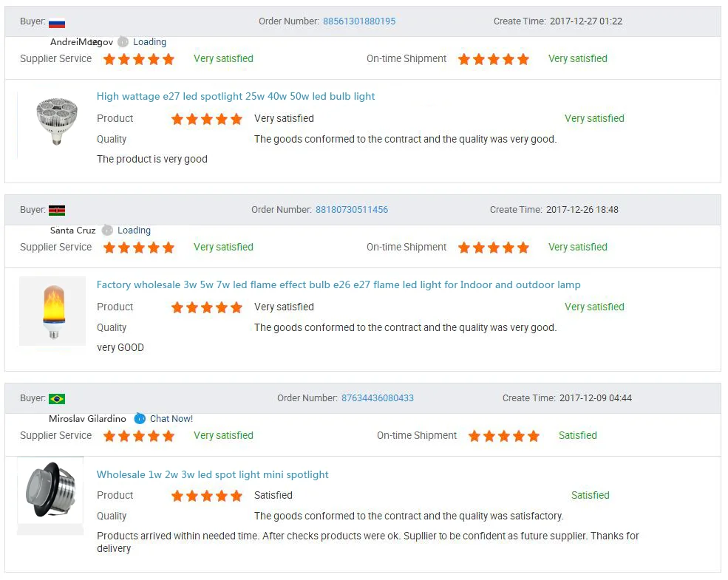This screenshot has width=728, height=580.
Task: Click the gray chat icon beside AndreiMozgov
Action: (123, 42)
